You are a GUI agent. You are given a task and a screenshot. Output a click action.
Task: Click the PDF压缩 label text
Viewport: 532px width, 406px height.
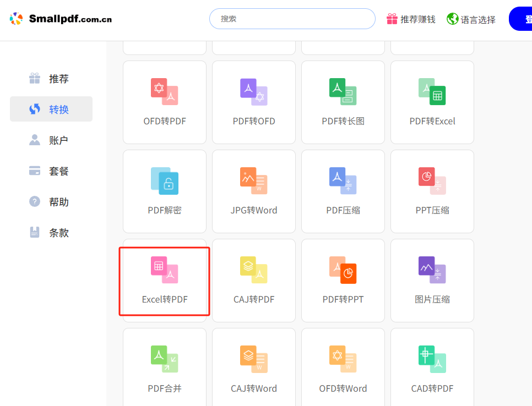[x=343, y=210]
